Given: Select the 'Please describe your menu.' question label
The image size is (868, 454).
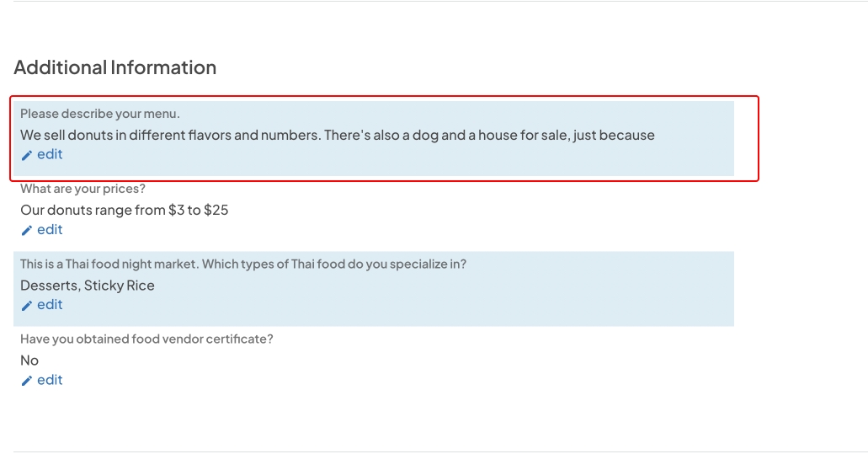Looking at the screenshot, I should 100,114.
